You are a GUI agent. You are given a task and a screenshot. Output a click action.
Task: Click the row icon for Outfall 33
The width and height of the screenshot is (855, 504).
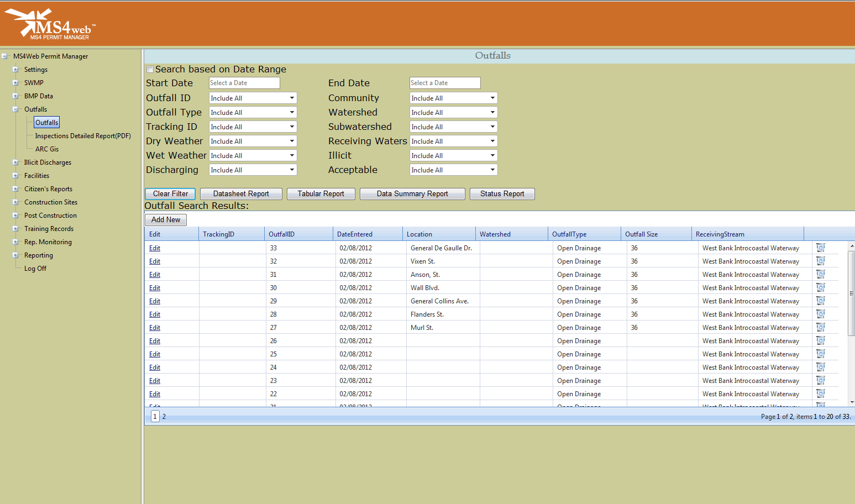[821, 248]
